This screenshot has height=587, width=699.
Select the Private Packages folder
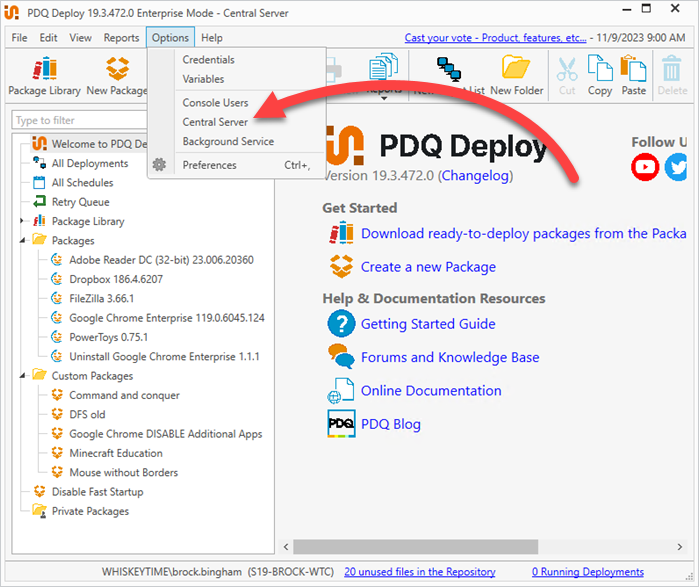click(x=90, y=511)
